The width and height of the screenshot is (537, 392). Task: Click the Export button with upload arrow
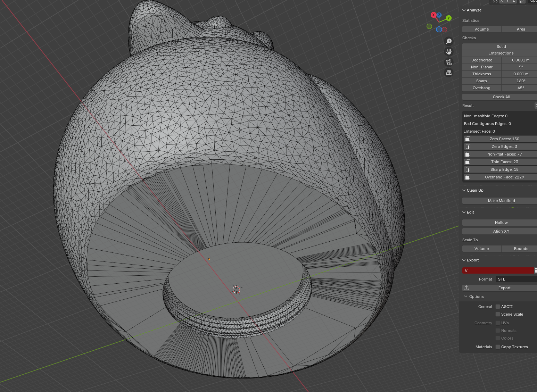click(x=499, y=288)
